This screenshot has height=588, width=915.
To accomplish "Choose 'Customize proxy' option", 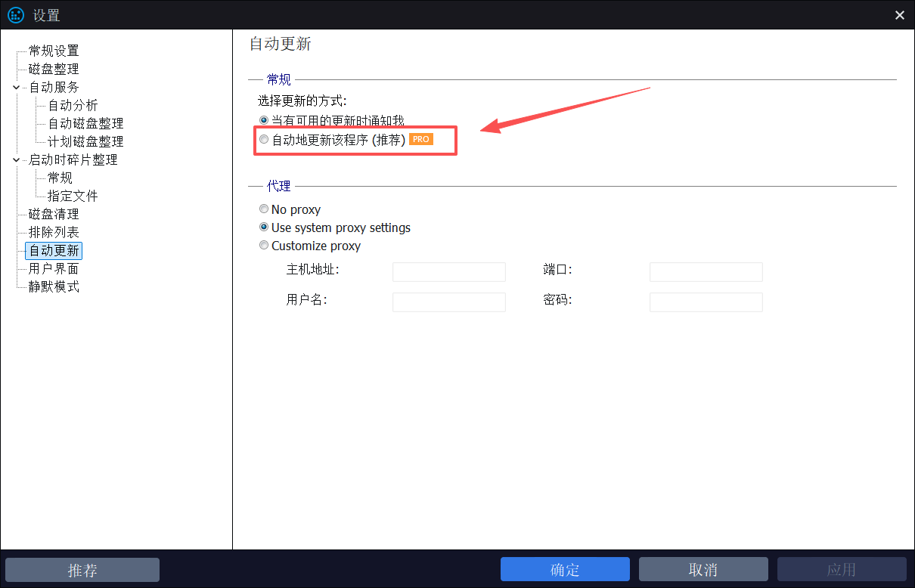I will (263, 245).
